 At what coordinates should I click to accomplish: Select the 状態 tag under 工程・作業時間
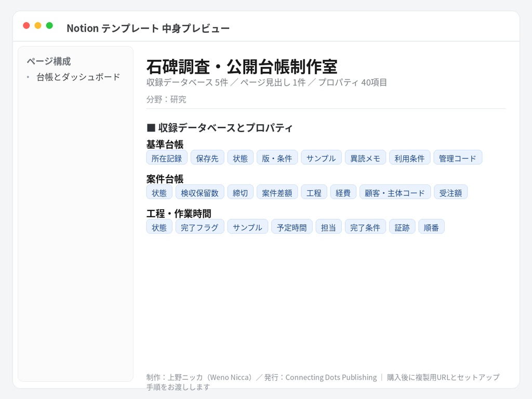[159, 227]
